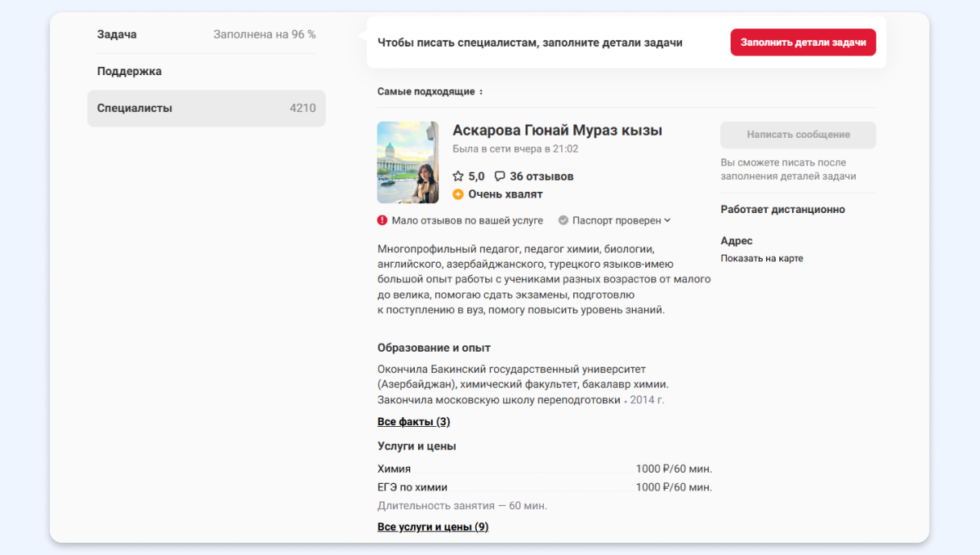Open the 'Самые подходящие' sorting dropdown
980x555 pixels.
pyautogui.click(x=425, y=91)
